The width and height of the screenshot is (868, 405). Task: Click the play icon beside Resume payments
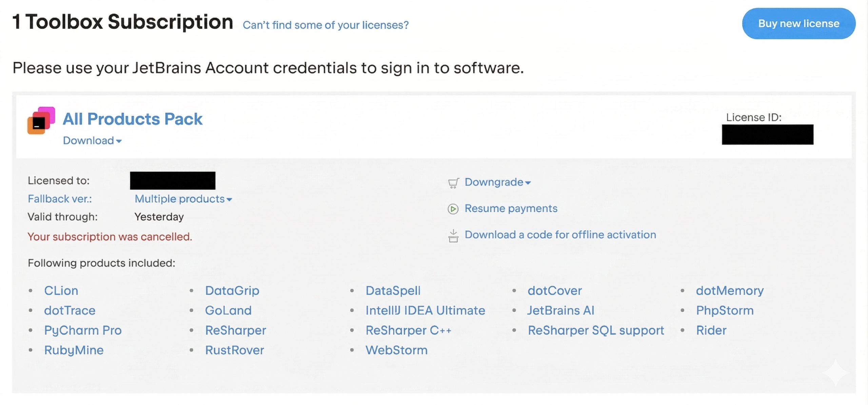pos(453,209)
